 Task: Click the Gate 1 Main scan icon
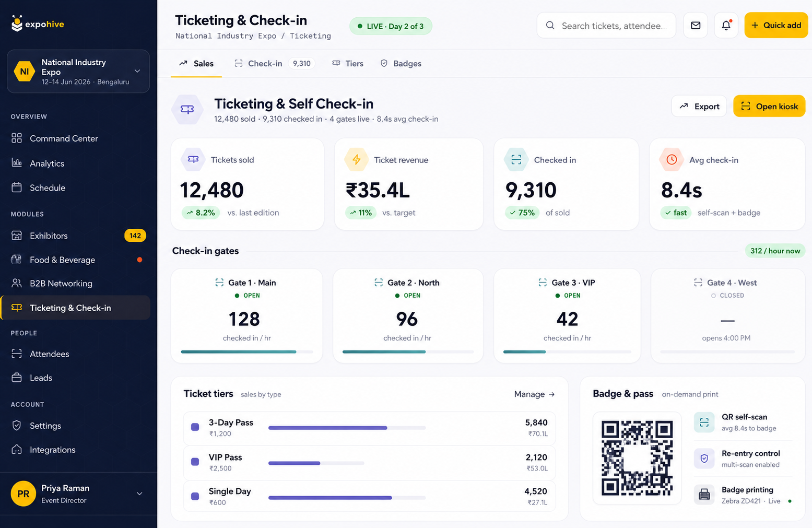point(219,283)
